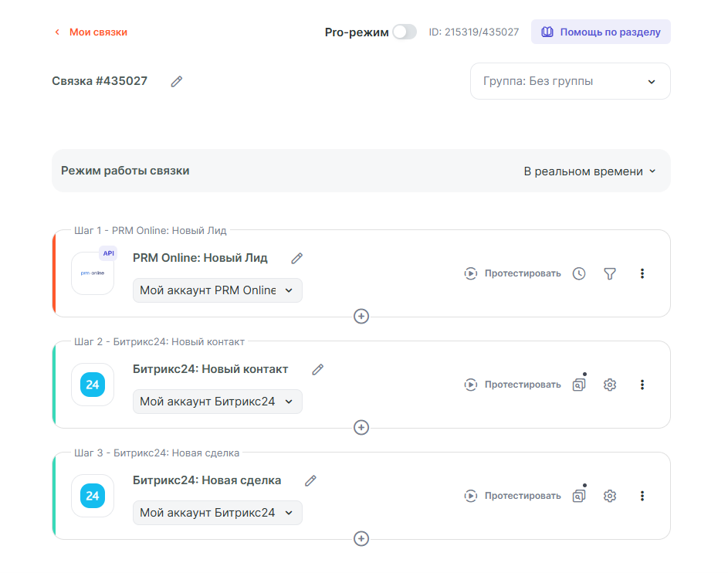Screen dimensions: 728x573
Task: Toggle the Pro-режим switch
Action: pos(404,32)
